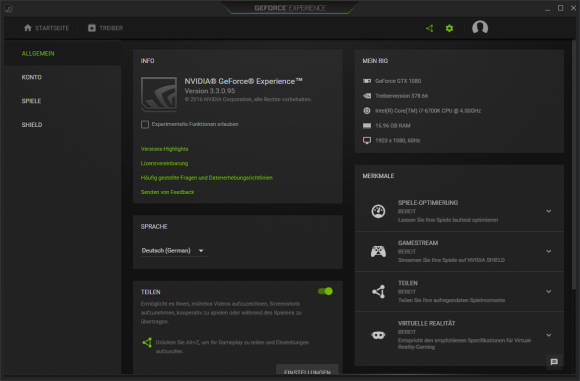
Task: Click the Sprache section heading
Action: pyautogui.click(x=154, y=227)
